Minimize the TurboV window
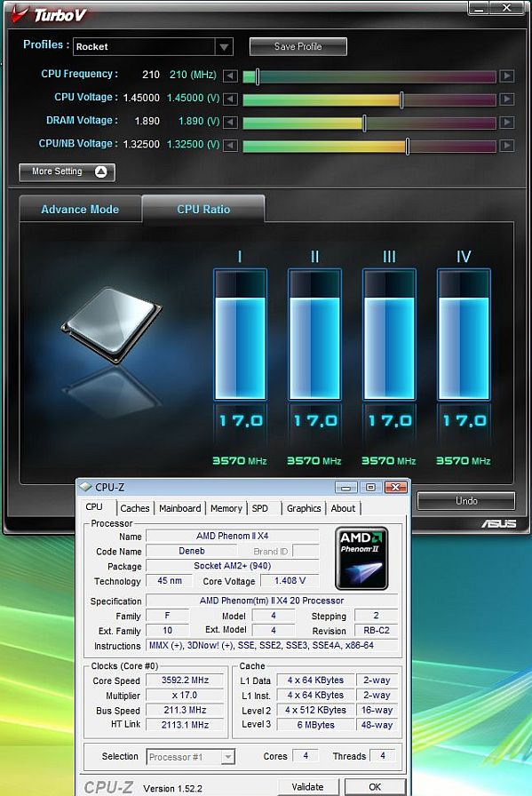 point(478,8)
